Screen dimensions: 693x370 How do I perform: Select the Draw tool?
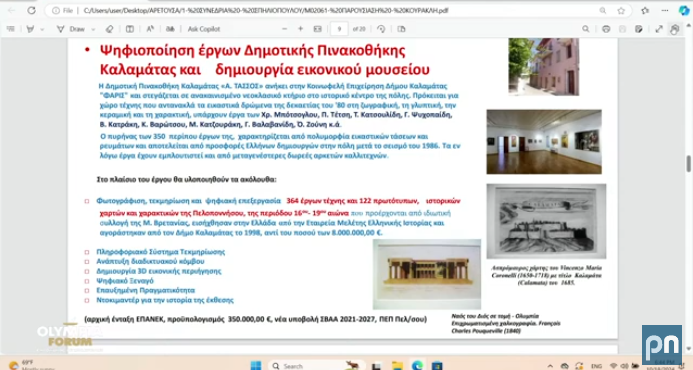pos(70,29)
